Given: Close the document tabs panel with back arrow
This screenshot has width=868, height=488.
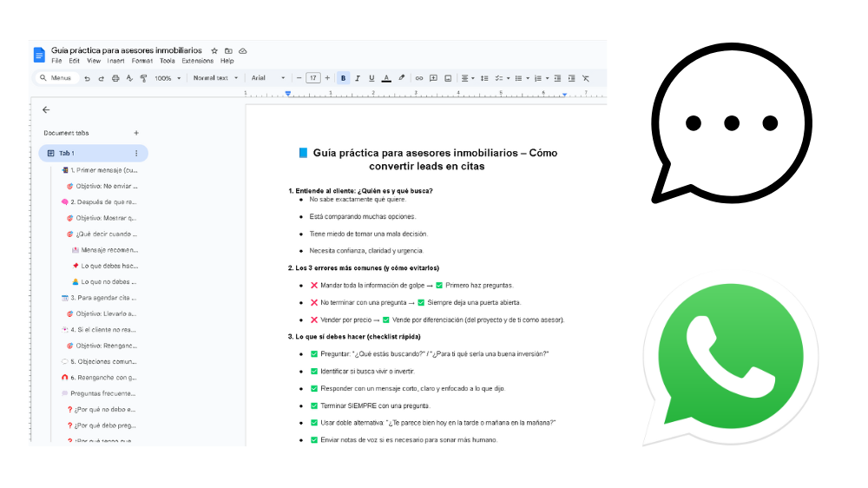Looking at the screenshot, I should [46, 109].
